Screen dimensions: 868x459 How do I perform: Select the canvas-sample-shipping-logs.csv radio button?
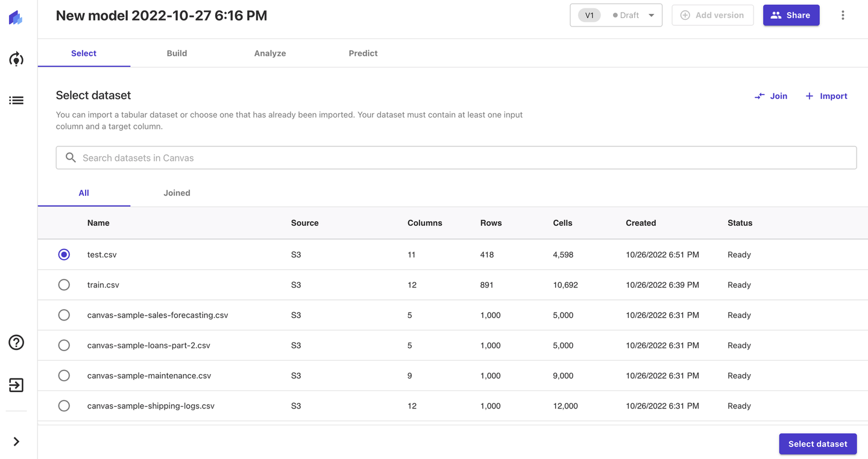[64, 405]
